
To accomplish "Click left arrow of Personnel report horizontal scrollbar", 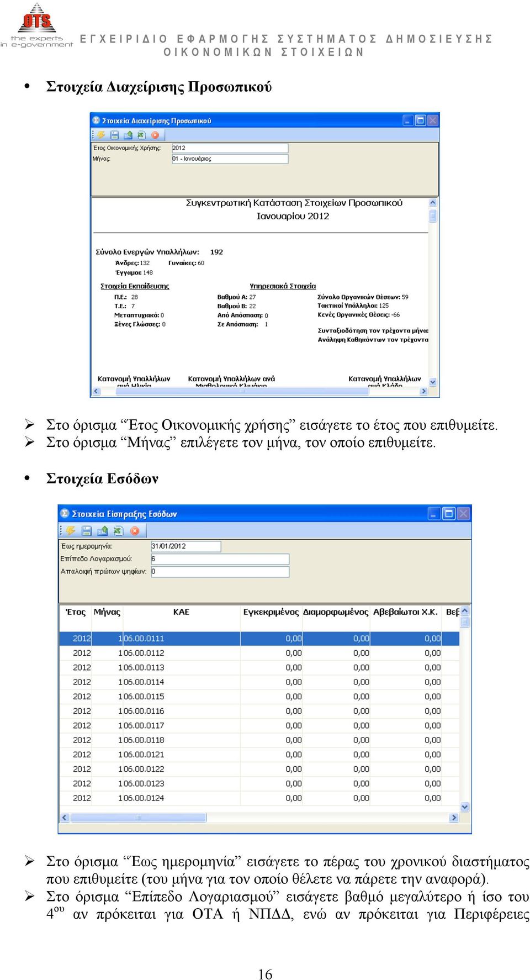I will point(96,391).
